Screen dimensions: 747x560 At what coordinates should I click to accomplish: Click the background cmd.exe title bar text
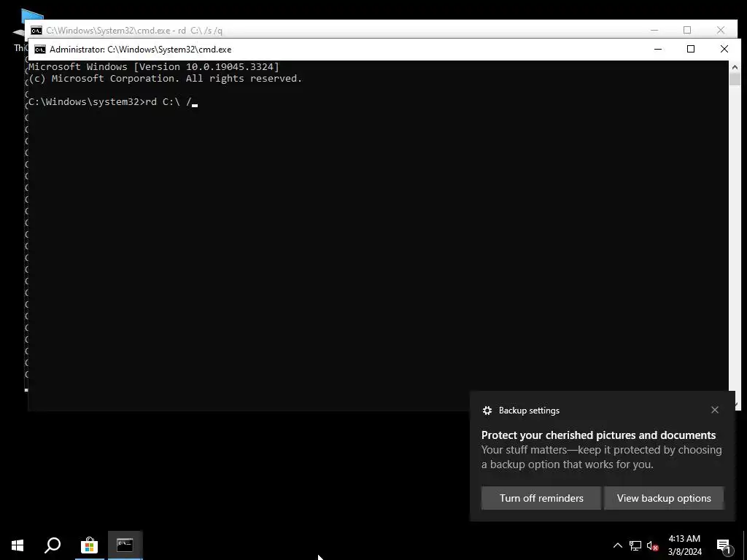(134, 31)
